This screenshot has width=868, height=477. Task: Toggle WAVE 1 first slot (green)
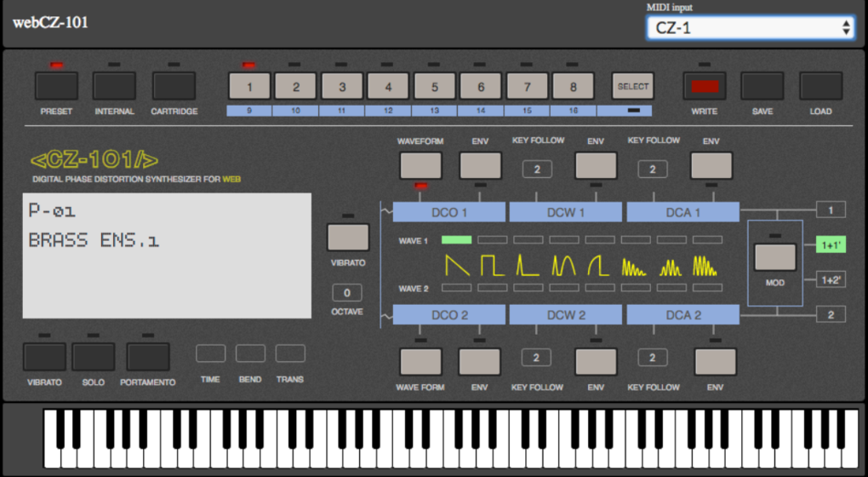click(x=457, y=240)
